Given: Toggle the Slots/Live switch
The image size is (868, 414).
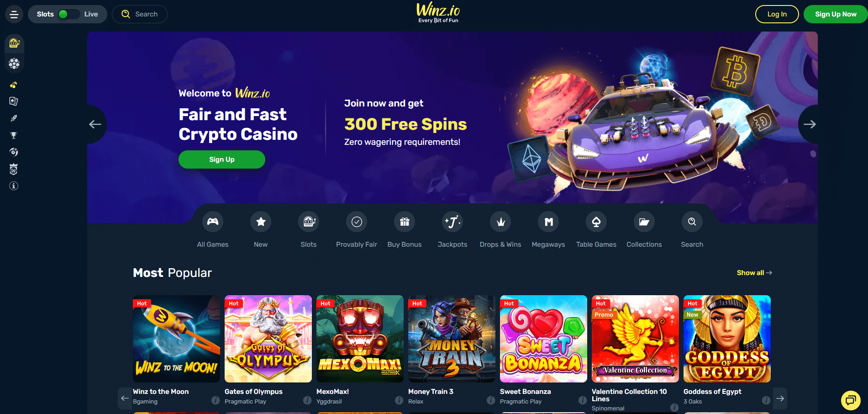Looking at the screenshot, I should pyautogui.click(x=69, y=14).
